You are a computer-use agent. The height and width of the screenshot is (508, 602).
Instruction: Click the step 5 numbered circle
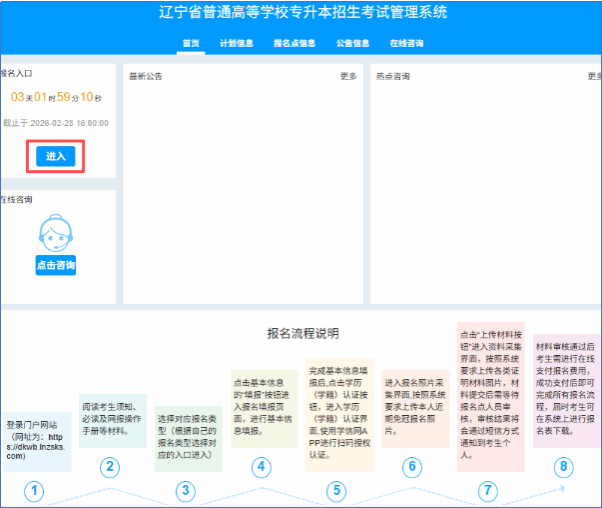(337, 491)
